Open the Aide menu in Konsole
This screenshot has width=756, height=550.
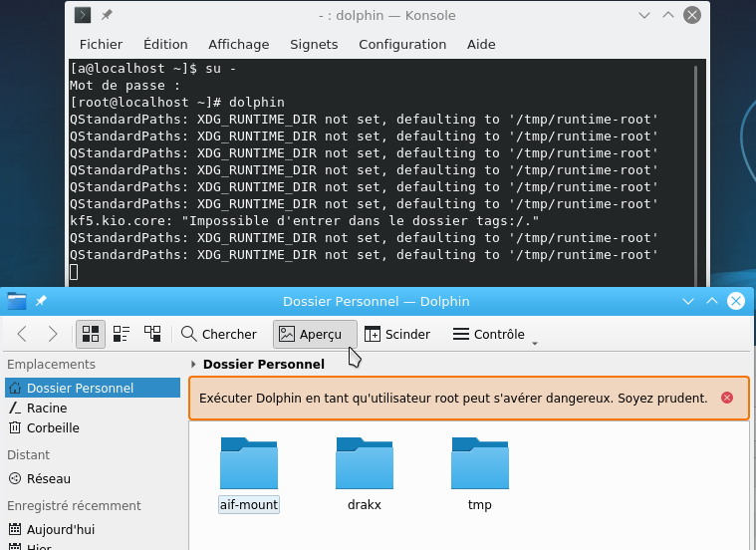(481, 45)
